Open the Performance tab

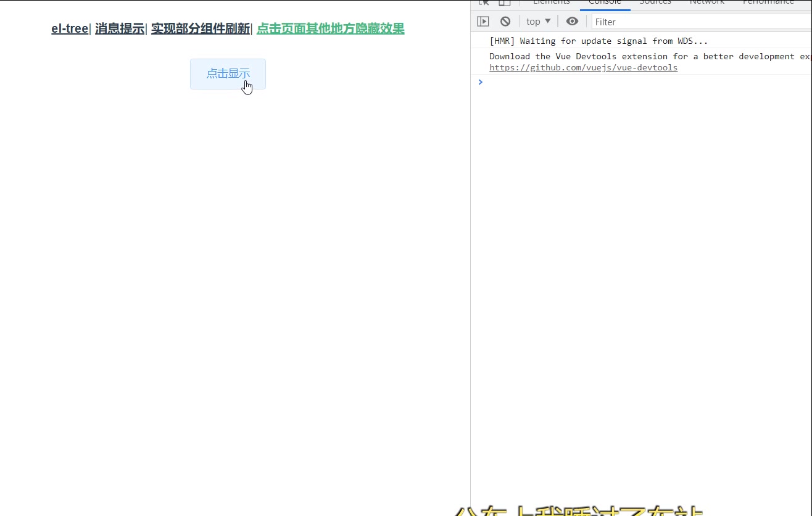click(768, 3)
